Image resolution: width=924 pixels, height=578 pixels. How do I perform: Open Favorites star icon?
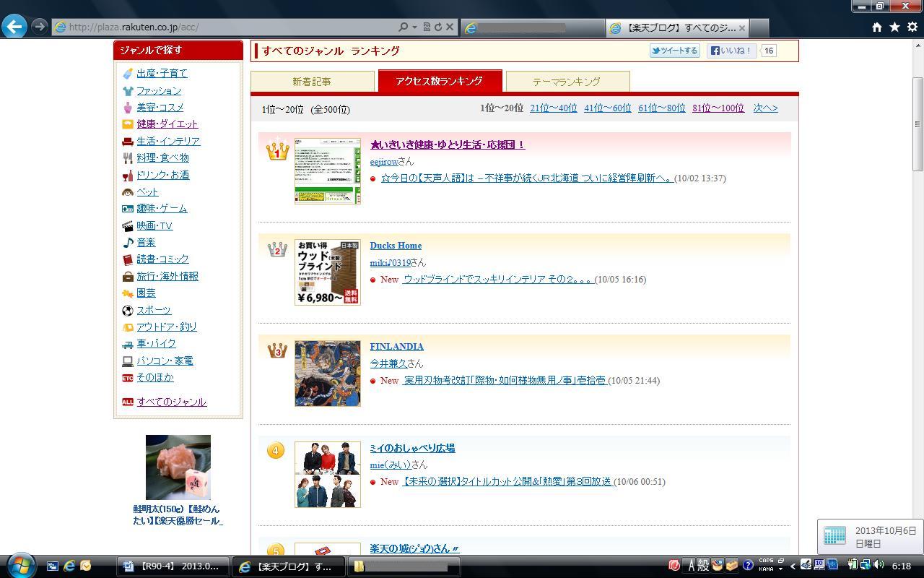click(894, 27)
